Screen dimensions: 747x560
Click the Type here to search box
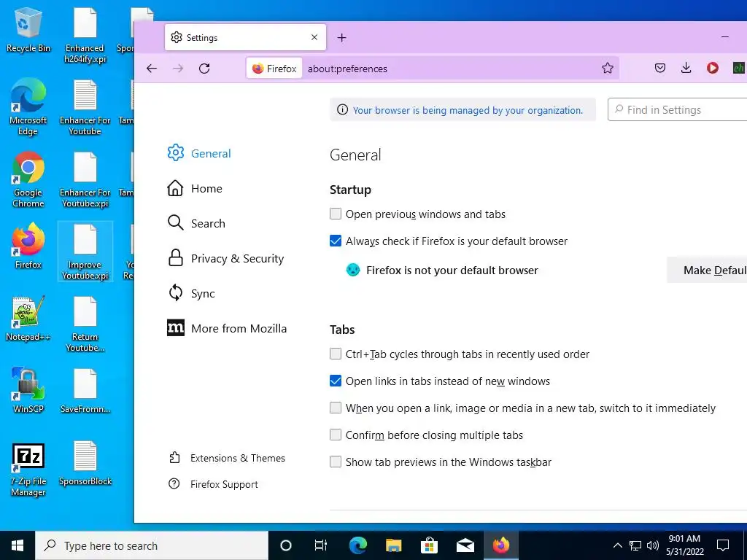coord(152,545)
